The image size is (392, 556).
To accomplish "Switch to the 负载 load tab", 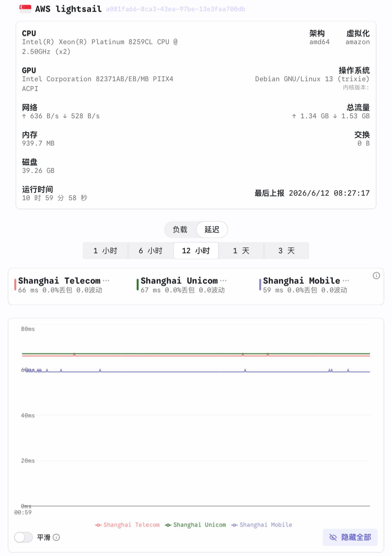I will pos(180,230).
